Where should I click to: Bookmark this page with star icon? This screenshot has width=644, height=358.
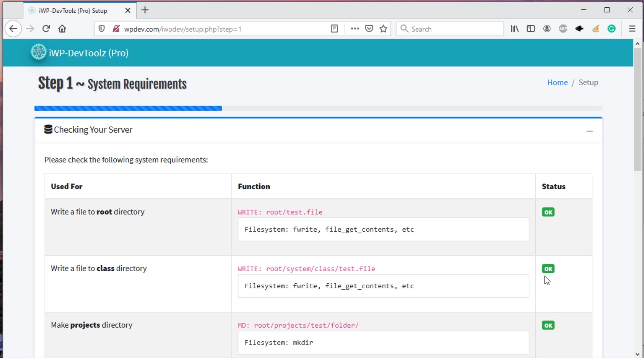383,29
